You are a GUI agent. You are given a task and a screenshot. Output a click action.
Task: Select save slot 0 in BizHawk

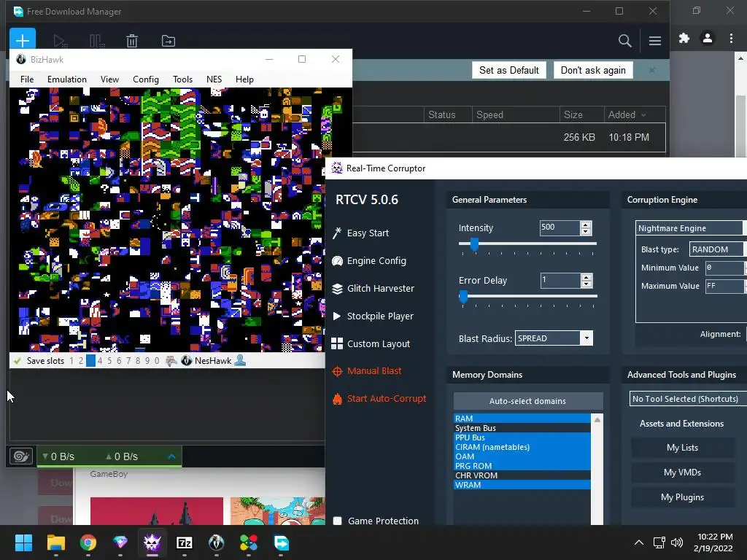click(x=157, y=361)
